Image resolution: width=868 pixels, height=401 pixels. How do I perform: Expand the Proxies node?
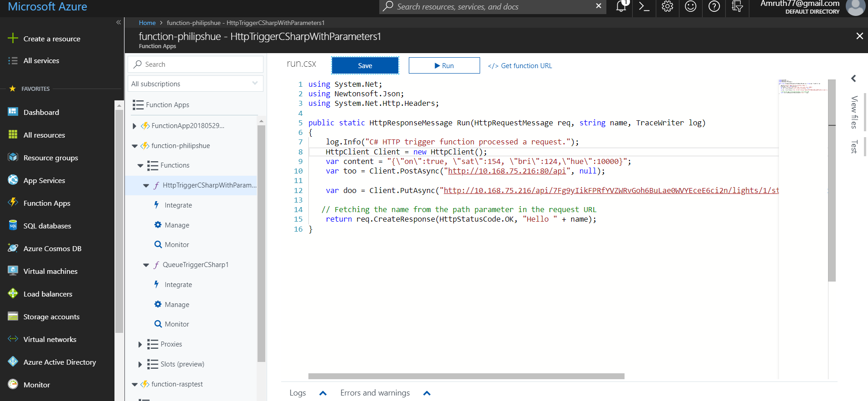(x=140, y=344)
